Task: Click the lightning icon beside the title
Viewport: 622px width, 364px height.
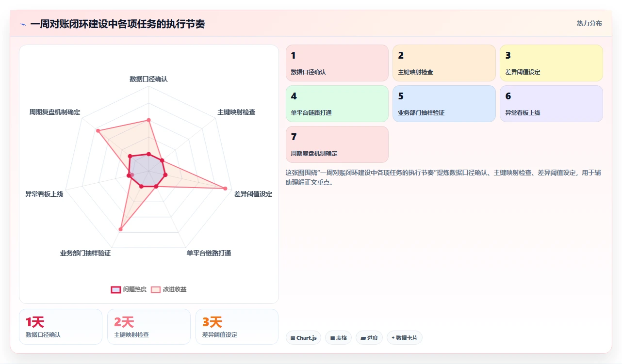Action: pyautogui.click(x=23, y=24)
